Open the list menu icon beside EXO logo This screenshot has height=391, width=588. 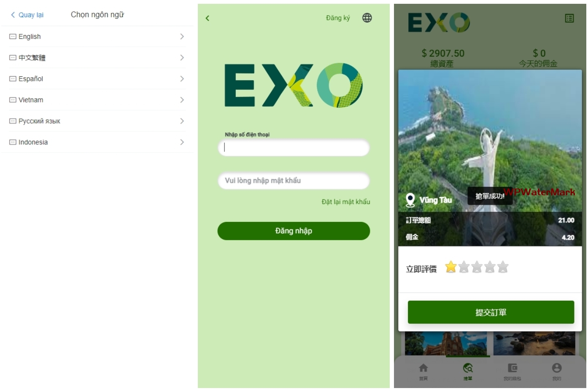pos(569,18)
